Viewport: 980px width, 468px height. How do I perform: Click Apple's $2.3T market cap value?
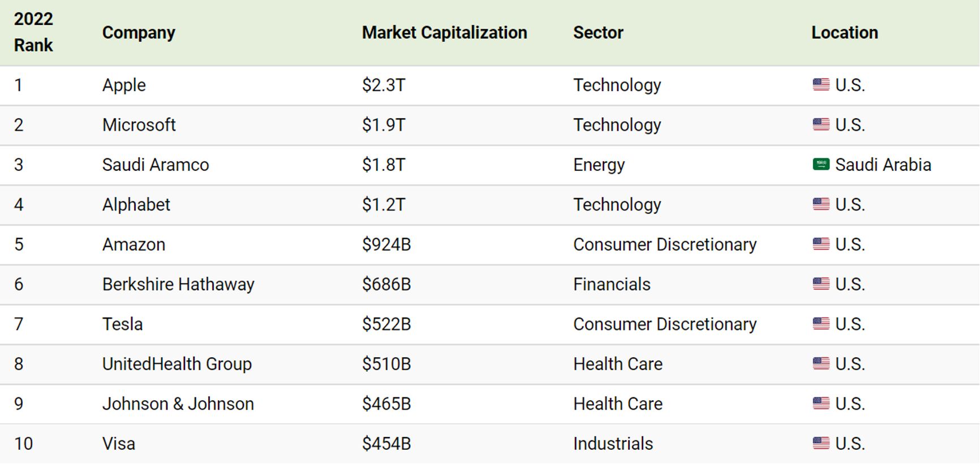pyautogui.click(x=384, y=85)
